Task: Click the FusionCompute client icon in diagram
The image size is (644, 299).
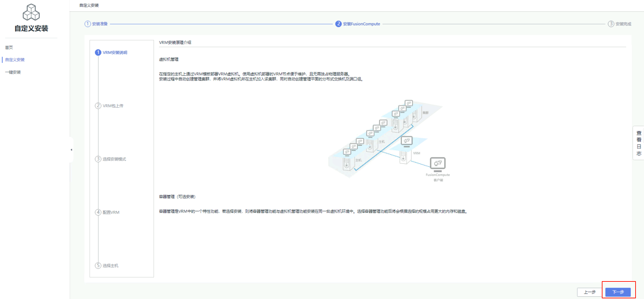Action: (x=437, y=164)
